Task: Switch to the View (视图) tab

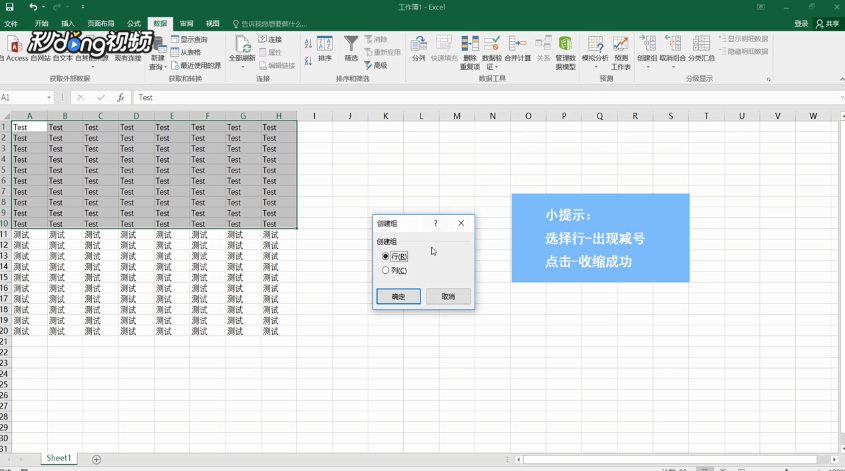Action: pyautogui.click(x=212, y=24)
